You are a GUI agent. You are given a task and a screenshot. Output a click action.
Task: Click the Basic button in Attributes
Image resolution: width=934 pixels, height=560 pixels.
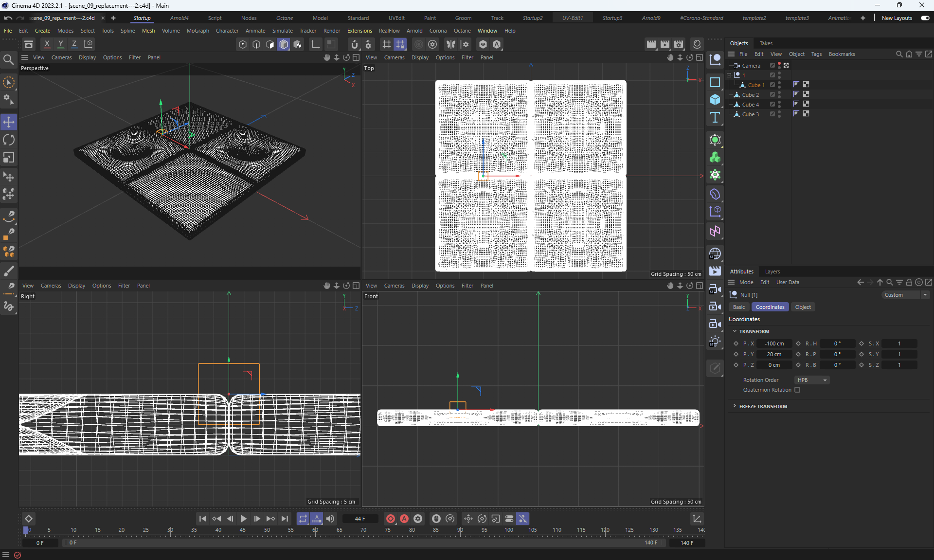(738, 307)
